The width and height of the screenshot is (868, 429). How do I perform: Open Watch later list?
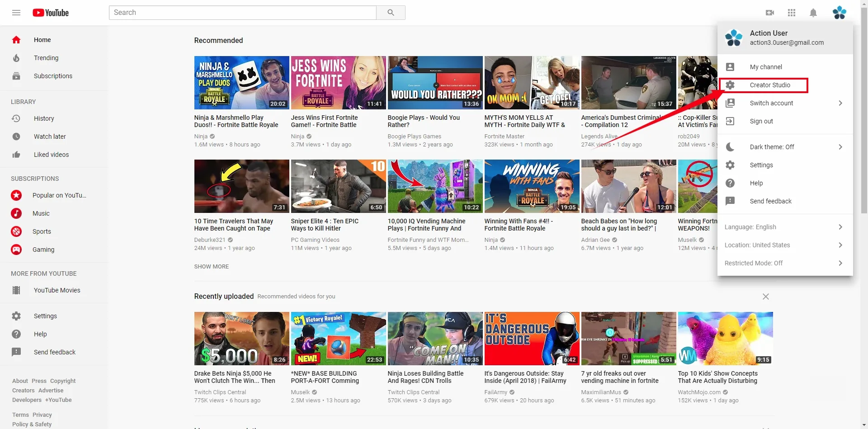54,137
